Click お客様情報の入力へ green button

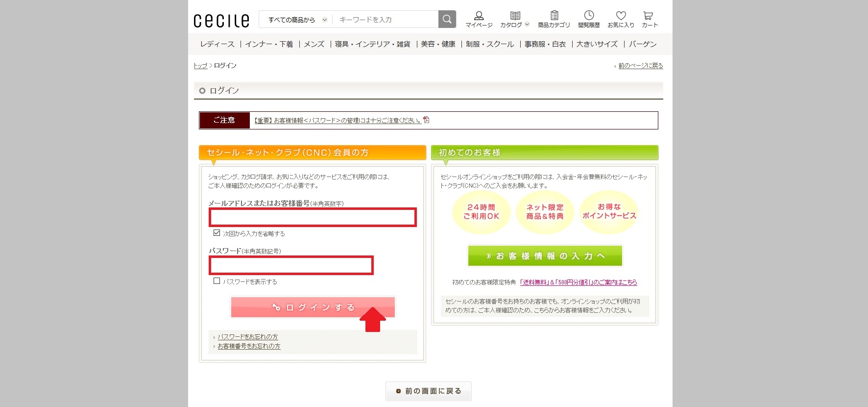point(545,256)
